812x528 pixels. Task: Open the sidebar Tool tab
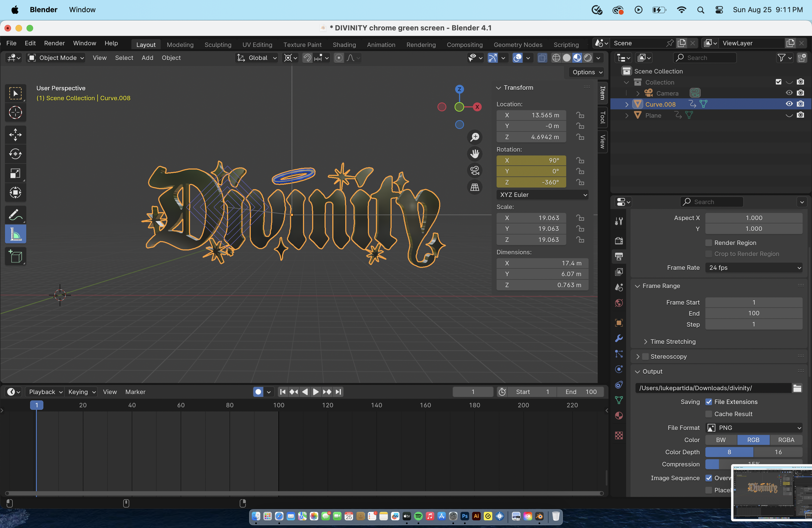coord(603,117)
